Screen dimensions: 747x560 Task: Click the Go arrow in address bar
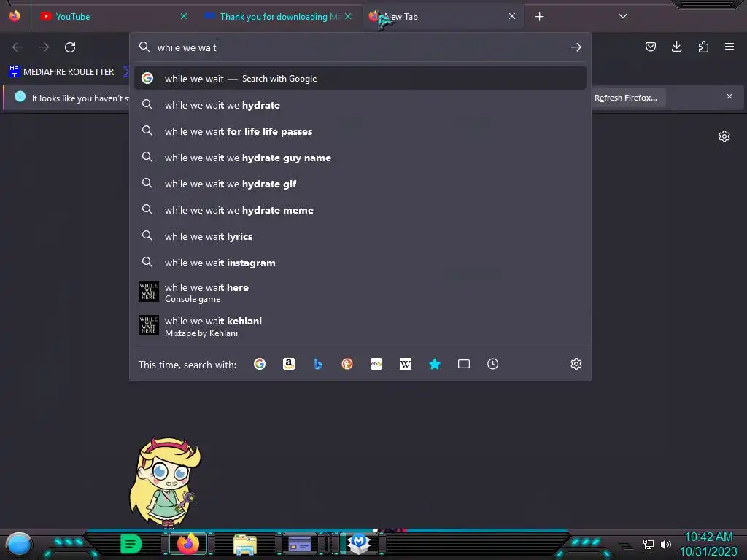[x=576, y=47]
